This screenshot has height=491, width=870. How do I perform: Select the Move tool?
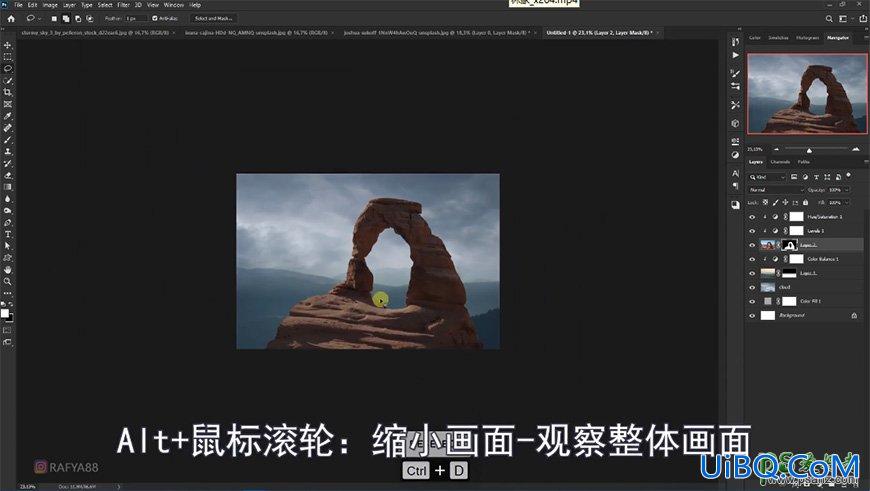tap(8, 45)
